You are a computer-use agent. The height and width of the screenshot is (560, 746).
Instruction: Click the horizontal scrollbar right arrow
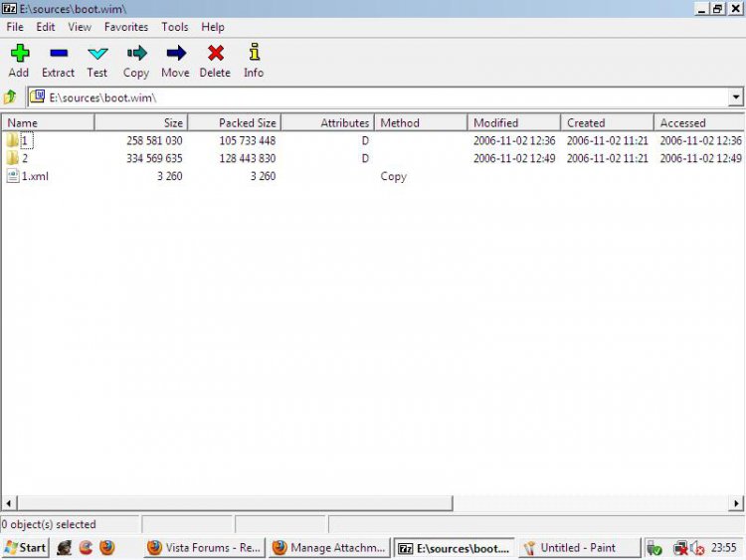point(737,503)
